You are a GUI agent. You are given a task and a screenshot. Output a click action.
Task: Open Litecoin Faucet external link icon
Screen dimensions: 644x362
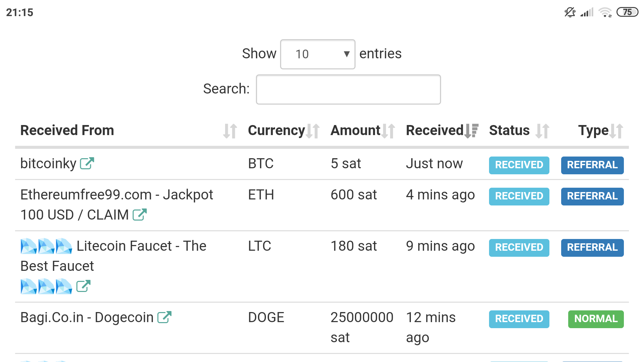click(83, 286)
